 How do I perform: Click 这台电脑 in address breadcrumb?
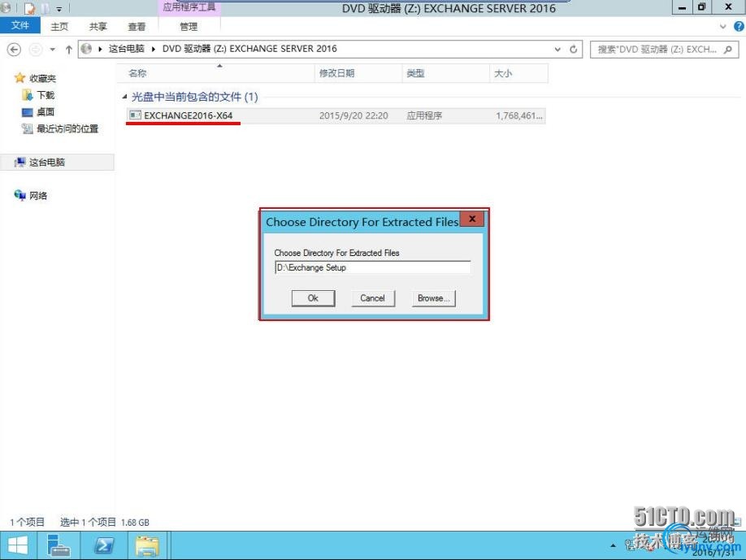point(126,49)
